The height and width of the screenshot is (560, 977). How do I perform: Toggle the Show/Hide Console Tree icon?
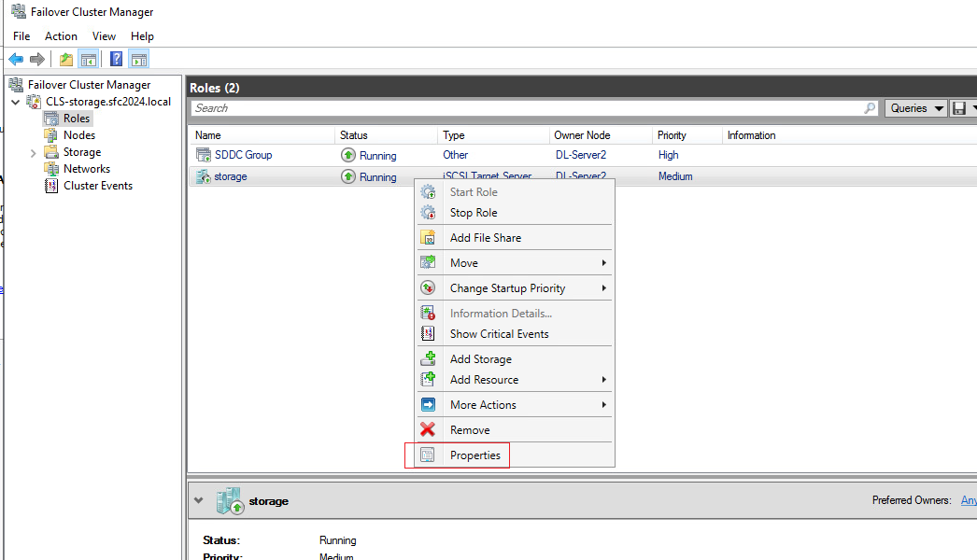(x=89, y=59)
